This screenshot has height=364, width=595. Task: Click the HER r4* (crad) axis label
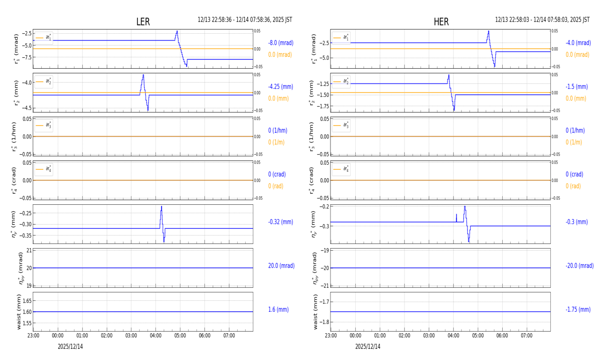tap(311, 180)
